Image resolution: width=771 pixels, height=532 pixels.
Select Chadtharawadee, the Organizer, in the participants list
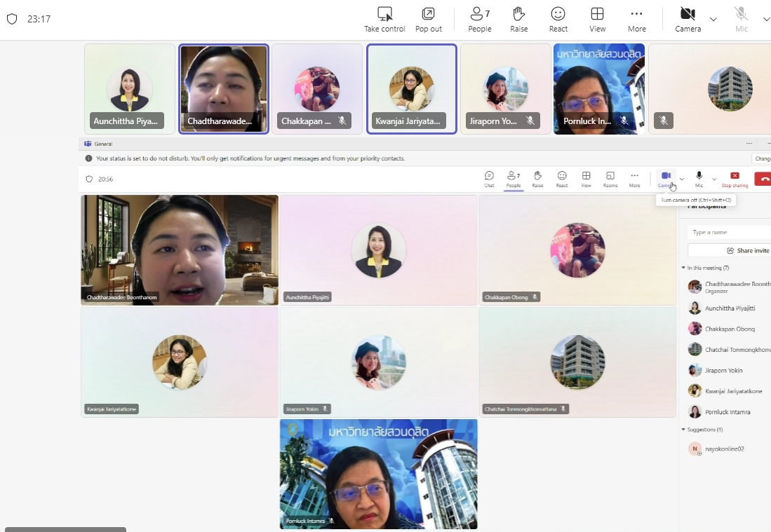pos(729,287)
